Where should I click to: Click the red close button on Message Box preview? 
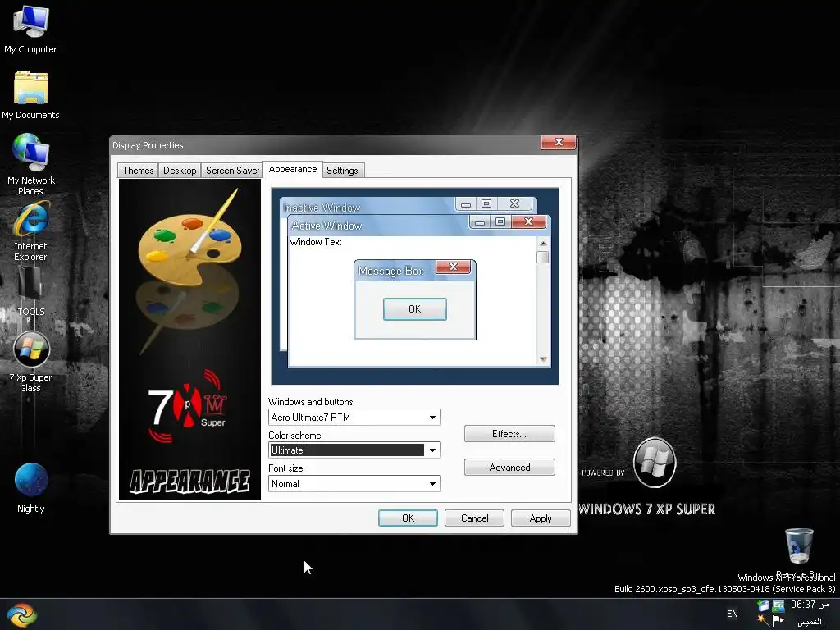tap(453, 267)
